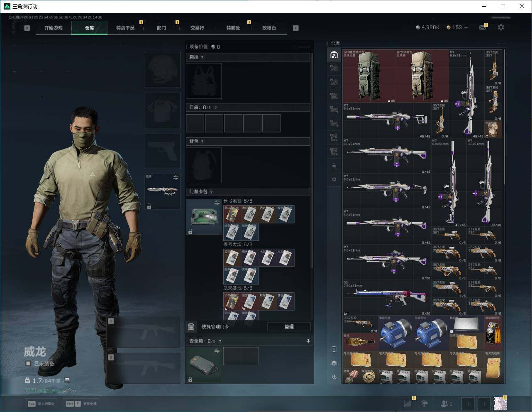The height and width of the screenshot is (412, 532).
Task: Toggle the swap icon on melee weapon slot
Action: [176, 178]
